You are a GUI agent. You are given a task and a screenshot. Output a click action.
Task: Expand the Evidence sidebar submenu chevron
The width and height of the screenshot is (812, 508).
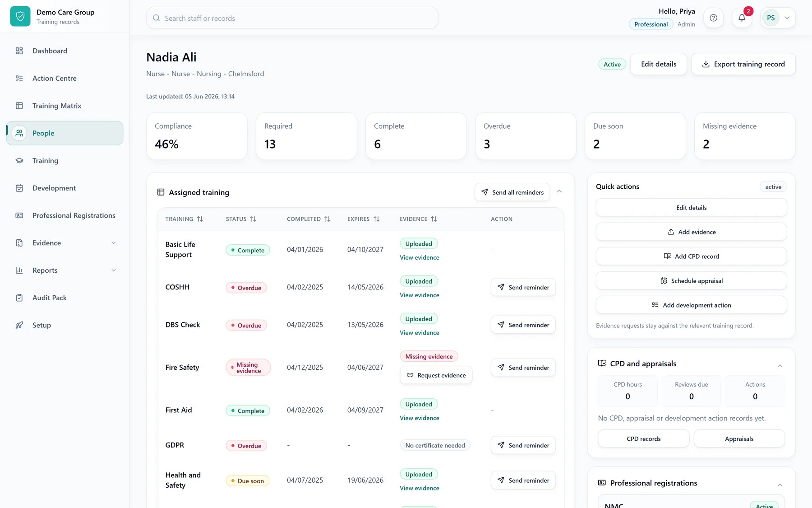[x=114, y=243]
